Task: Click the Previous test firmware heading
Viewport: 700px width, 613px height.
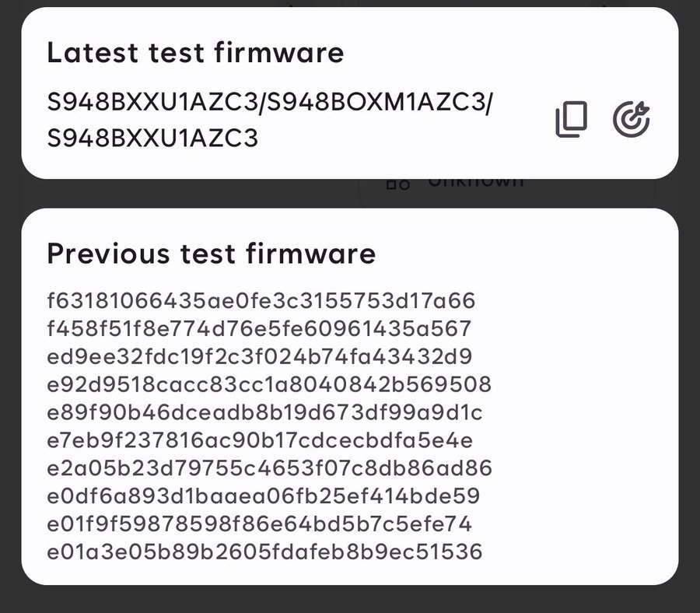Action: pos(211,254)
